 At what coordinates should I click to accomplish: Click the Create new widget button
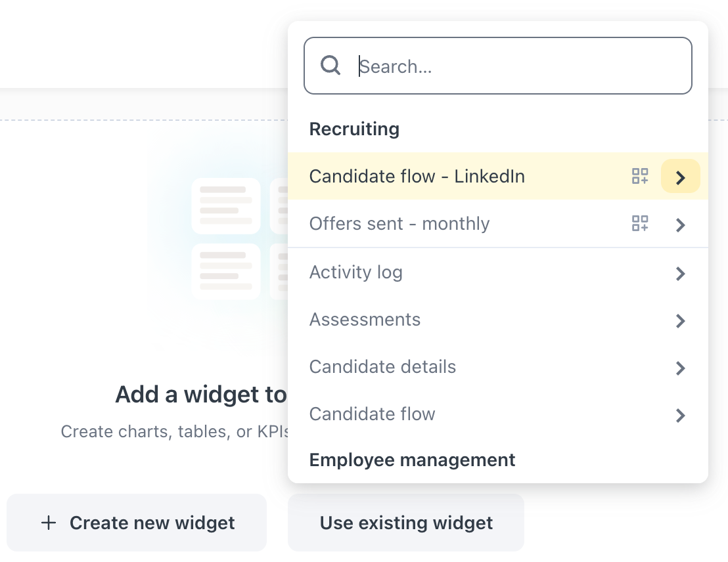pyautogui.click(x=137, y=523)
